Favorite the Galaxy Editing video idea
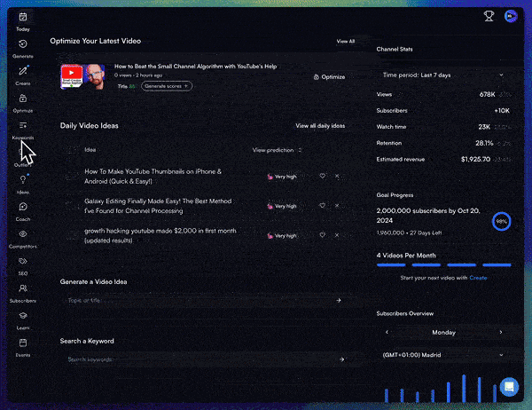Image resolution: width=532 pixels, height=410 pixels. click(323, 206)
